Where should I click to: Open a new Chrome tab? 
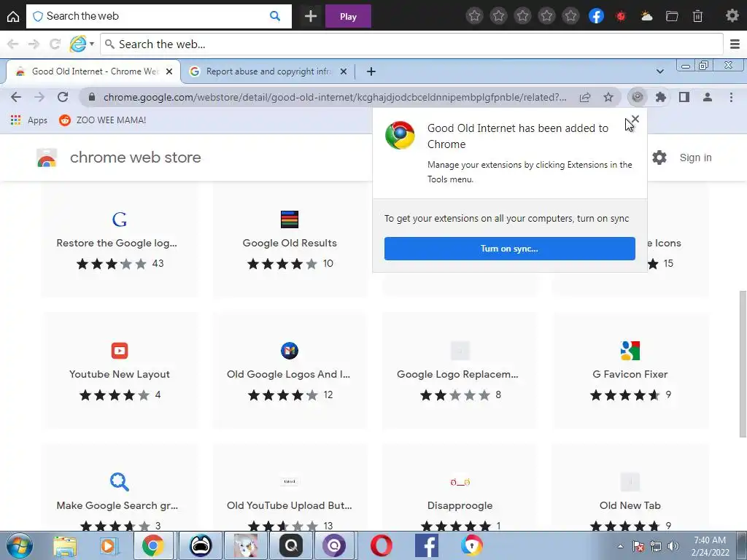click(371, 71)
